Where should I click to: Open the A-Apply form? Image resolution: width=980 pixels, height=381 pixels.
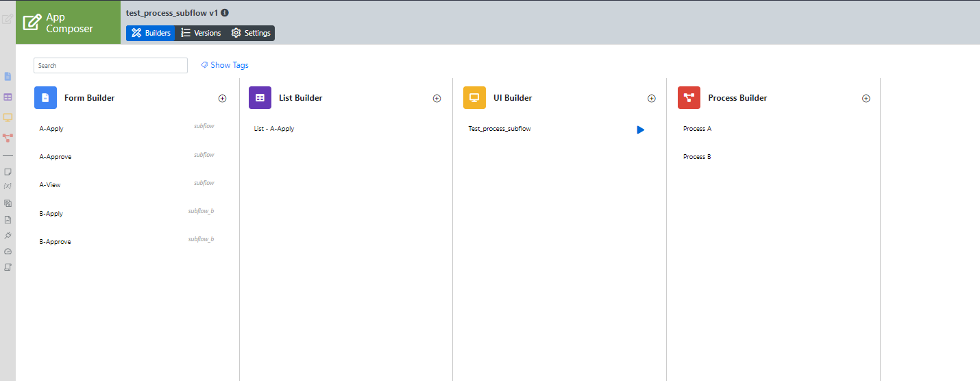(51, 129)
